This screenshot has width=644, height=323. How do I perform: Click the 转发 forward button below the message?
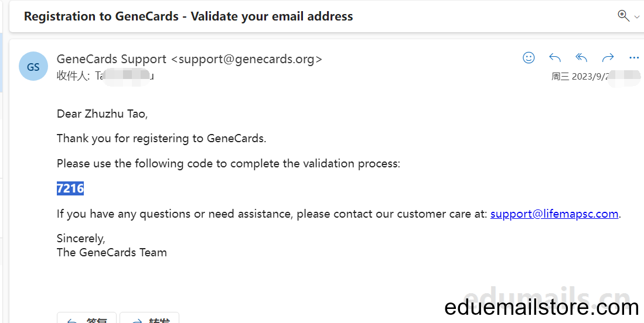[x=149, y=318]
